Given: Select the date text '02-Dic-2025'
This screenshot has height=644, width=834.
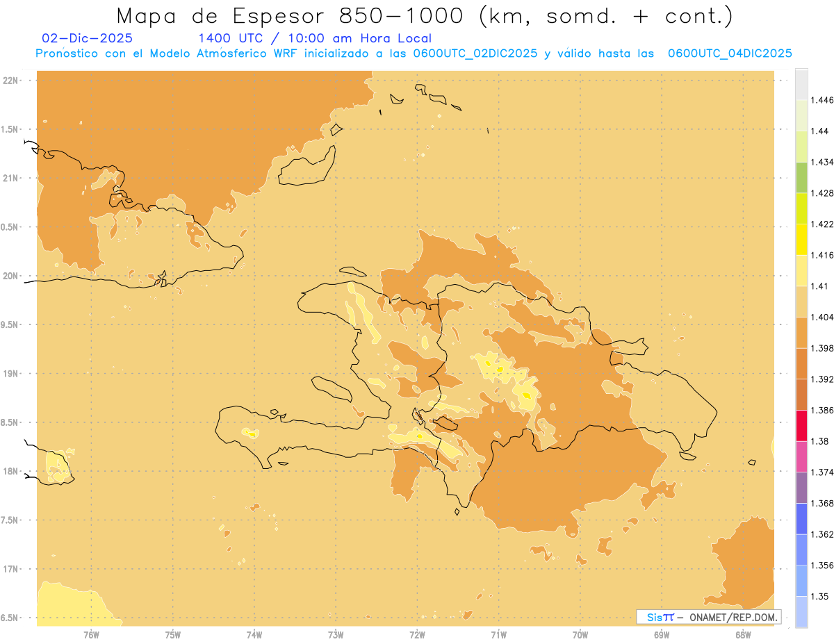Looking at the screenshot, I should [87, 38].
